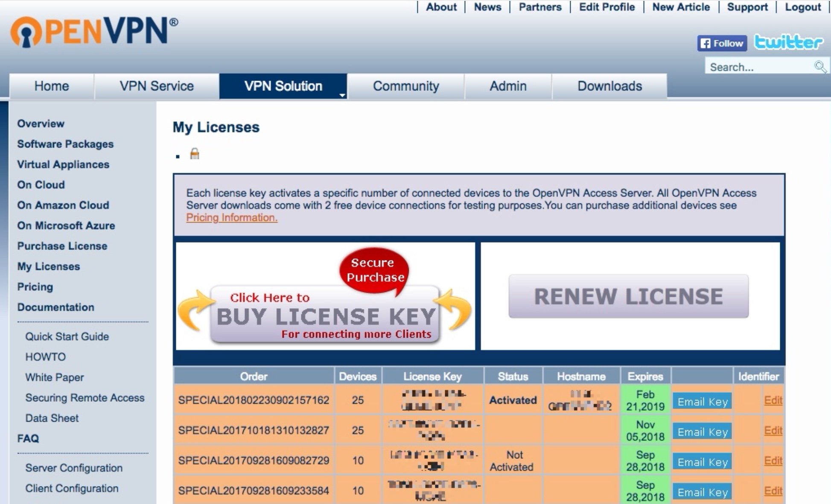Edit identifier for order SPECIAL201802230902157162
831x504 pixels.
pos(773,400)
